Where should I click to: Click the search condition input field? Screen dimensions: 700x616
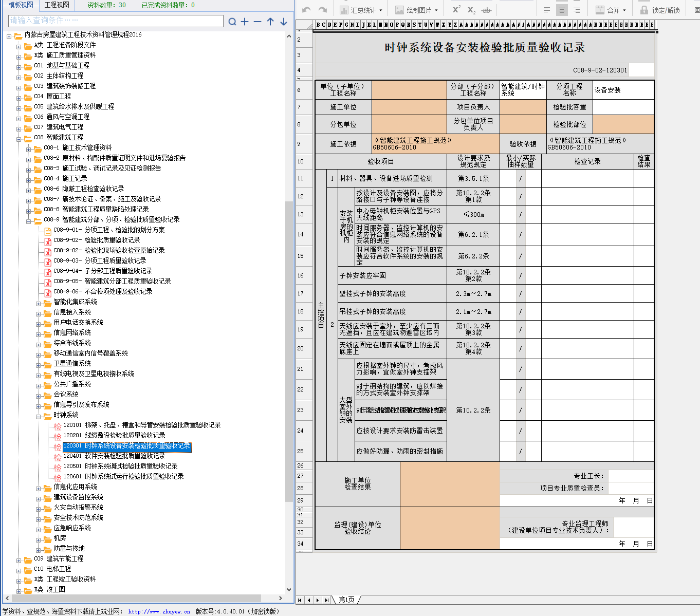tap(116, 21)
